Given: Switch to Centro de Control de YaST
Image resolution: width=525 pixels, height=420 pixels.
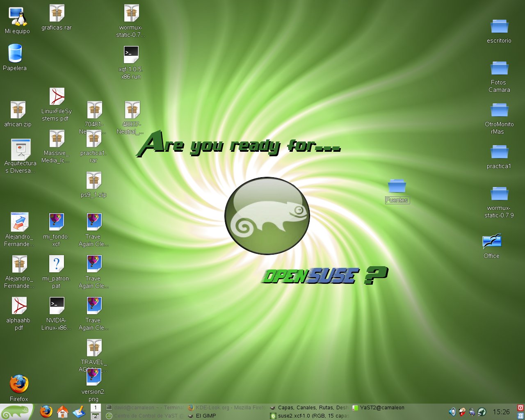Looking at the screenshot, I should pyautogui.click(x=145, y=415).
